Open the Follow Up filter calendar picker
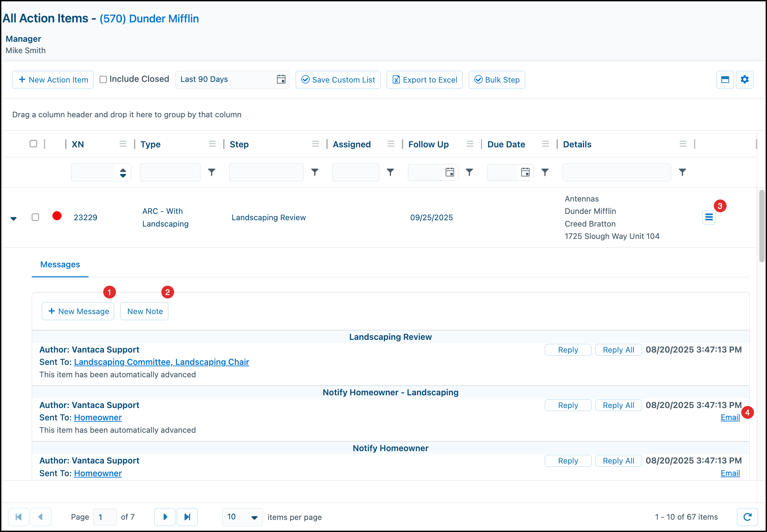The height and width of the screenshot is (532, 767). 450,172
